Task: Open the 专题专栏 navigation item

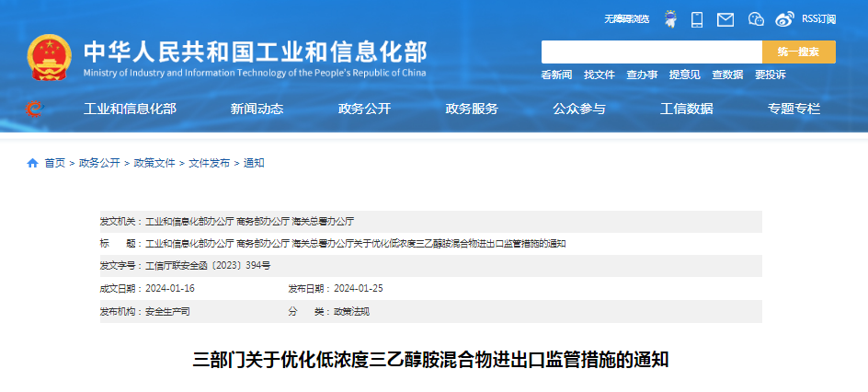Action: click(794, 109)
